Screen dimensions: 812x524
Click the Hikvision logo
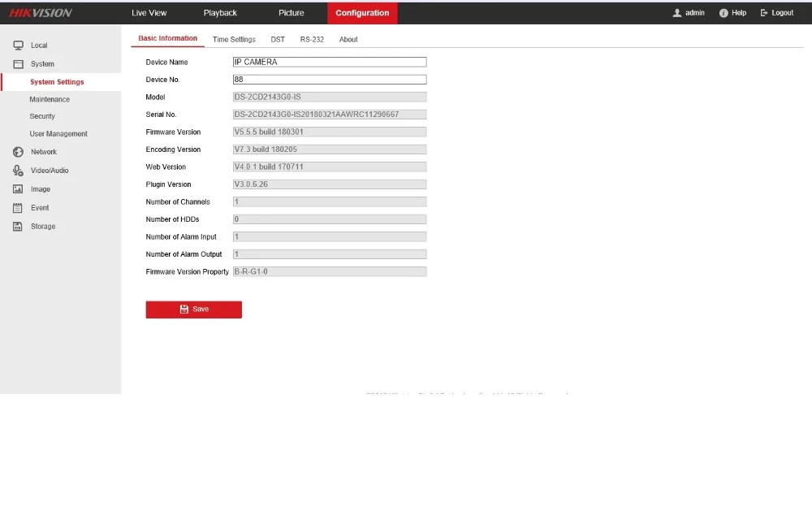(41, 13)
